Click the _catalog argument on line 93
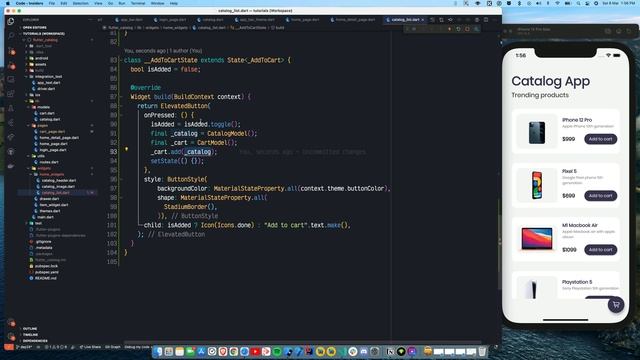The height and width of the screenshot is (360, 640). point(198,152)
